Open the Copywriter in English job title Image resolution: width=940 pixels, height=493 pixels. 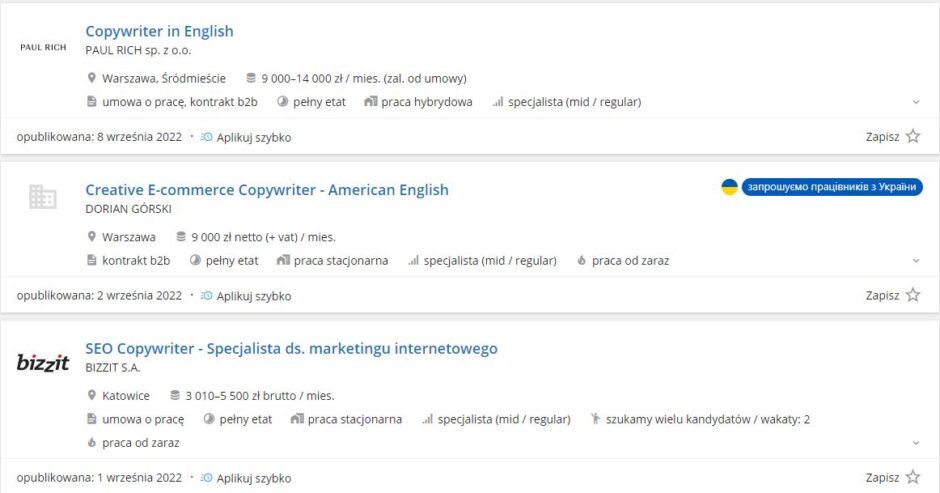tap(159, 31)
